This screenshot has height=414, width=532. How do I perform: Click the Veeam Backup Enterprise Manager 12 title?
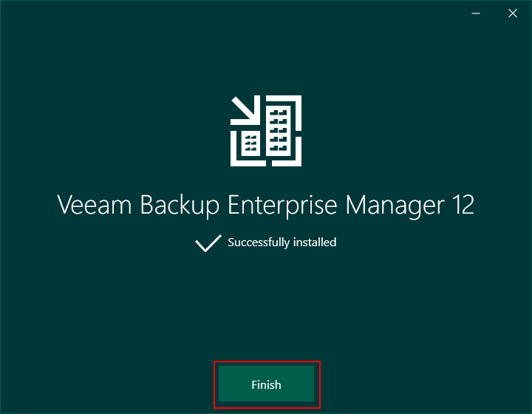click(266, 206)
